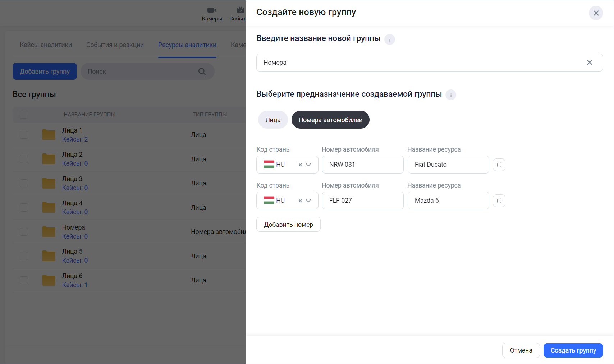The height and width of the screenshot is (364, 614).
Task: Select the Лица group type
Action: (273, 120)
